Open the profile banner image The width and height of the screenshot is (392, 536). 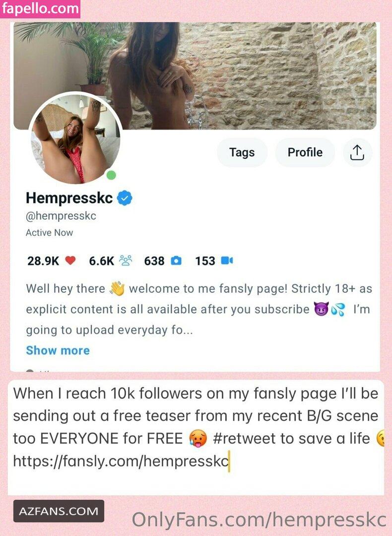[x=195, y=75]
